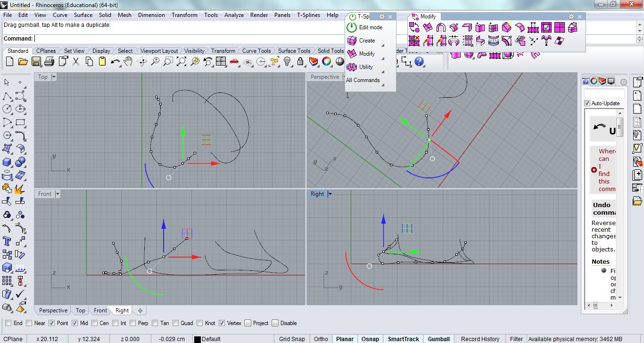
Task: Add a new viewport tab with plus
Action: tap(140, 310)
